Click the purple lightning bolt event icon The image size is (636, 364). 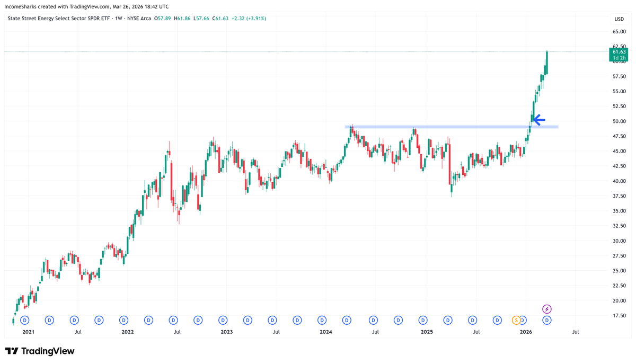[x=547, y=309]
